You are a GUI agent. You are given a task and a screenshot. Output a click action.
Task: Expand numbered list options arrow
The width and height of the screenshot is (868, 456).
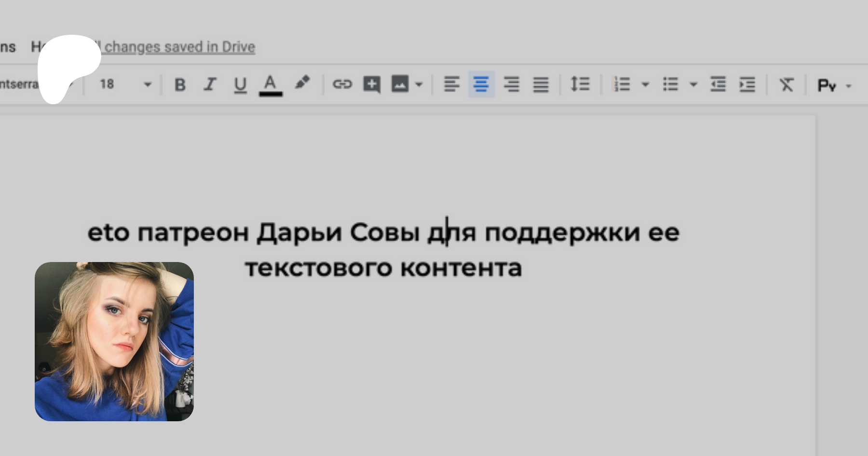pos(645,85)
